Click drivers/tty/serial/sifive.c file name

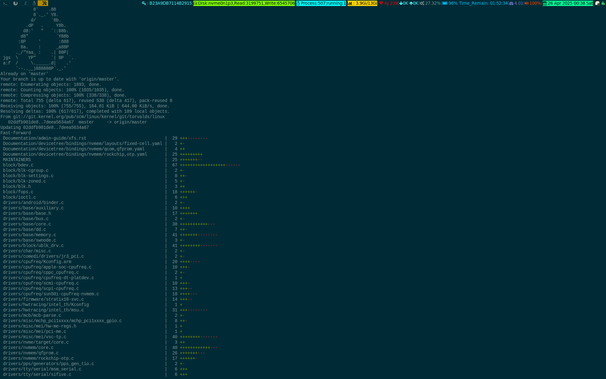pyautogui.click(x=37, y=375)
